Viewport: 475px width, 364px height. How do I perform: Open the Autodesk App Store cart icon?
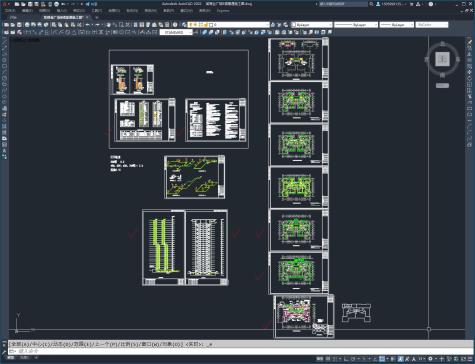point(411,4)
